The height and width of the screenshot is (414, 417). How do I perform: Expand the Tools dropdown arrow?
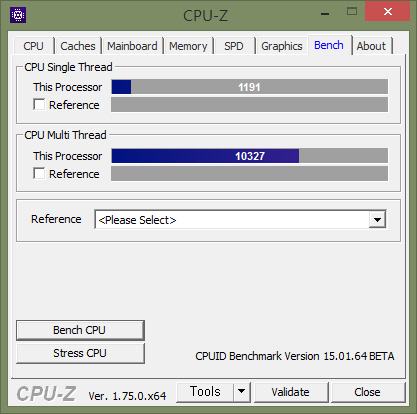point(241,391)
